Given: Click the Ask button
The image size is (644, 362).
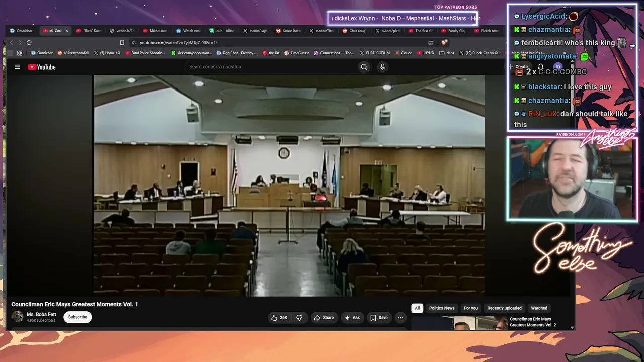Looking at the screenshot, I should pos(352,318).
